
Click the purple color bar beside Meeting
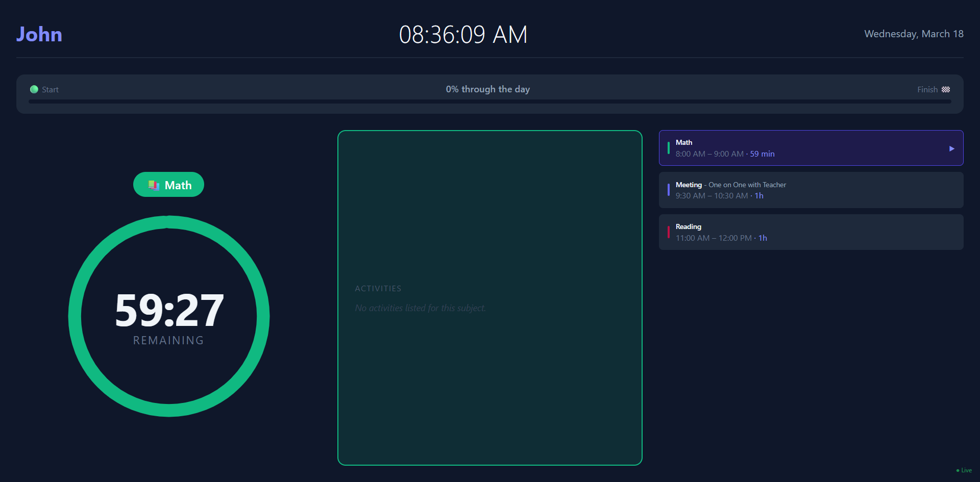tap(669, 190)
